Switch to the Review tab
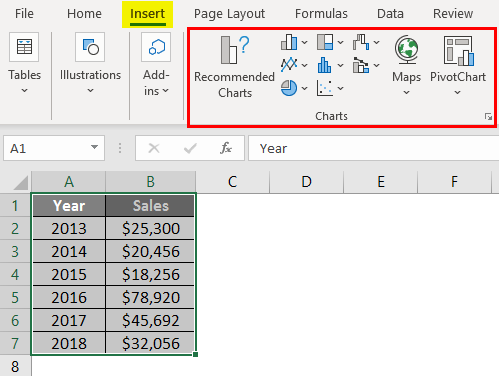499x376 pixels. point(453,14)
